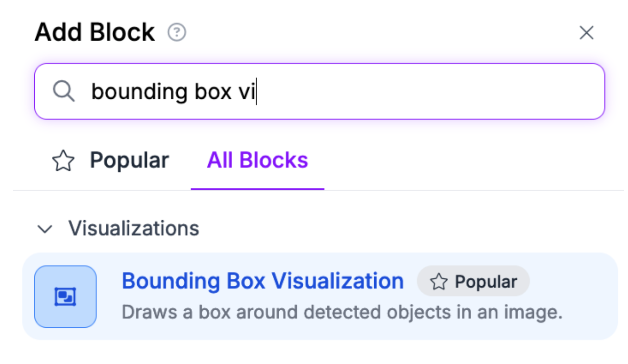Click empty right side of search box
Image resolution: width=628 pixels, height=364 pixels.
tap(441, 91)
